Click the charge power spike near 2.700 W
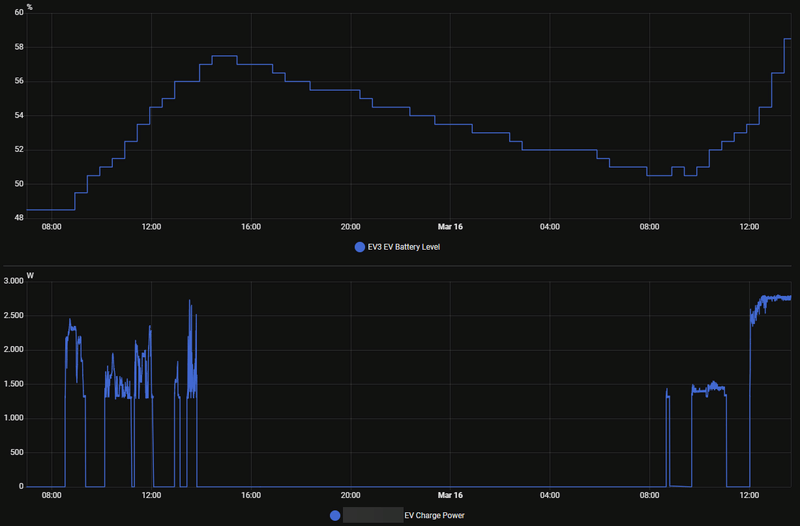This screenshot has height=526, width=800. [x=190, y=301]
